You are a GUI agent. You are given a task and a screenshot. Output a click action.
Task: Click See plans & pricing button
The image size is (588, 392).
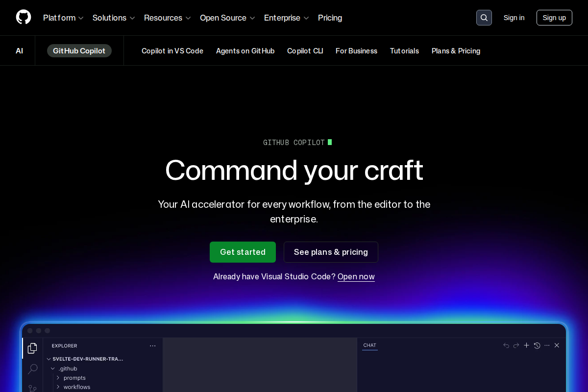pos(331,252)
